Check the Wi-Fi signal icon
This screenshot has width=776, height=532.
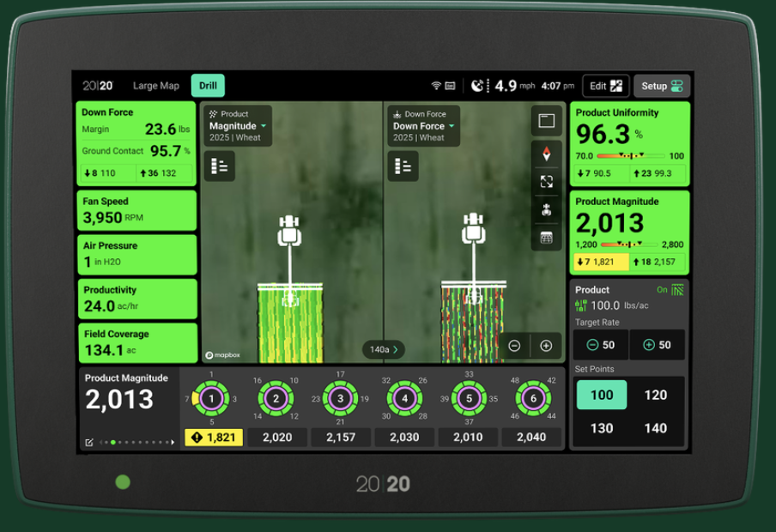436,86
